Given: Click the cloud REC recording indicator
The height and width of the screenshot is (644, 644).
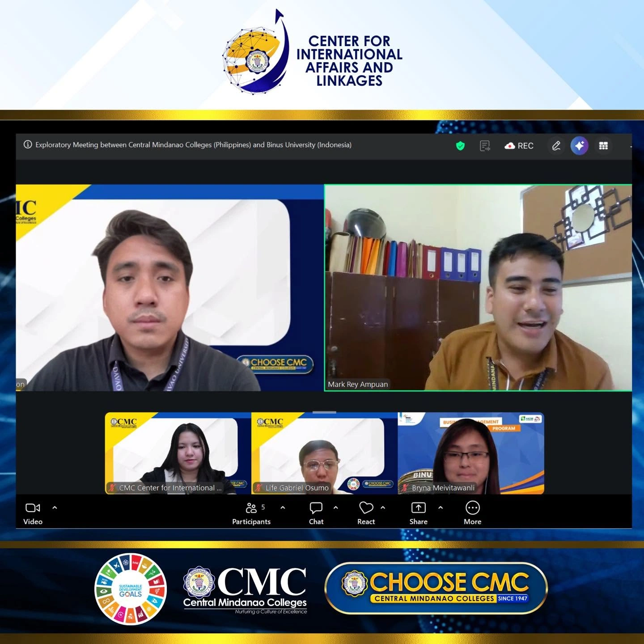Looking at the screenshot, I should click(x=519, y=146).
